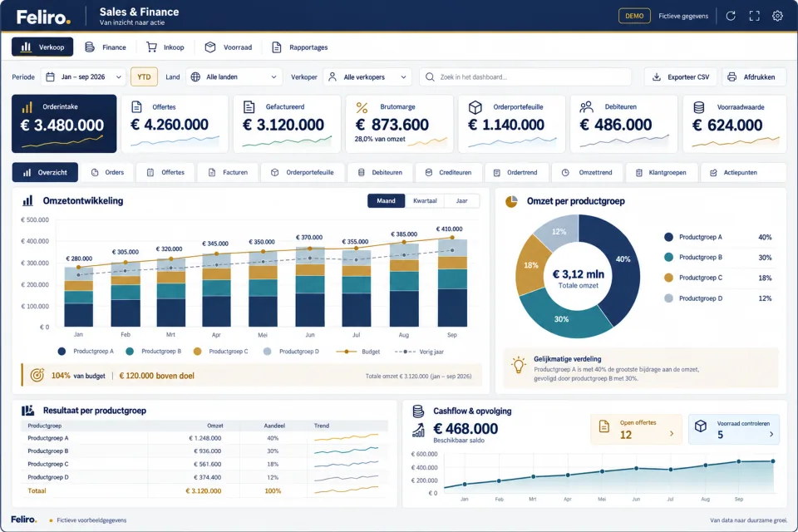Click the Omzetontwikkeling chart icon

click(28, 200)
